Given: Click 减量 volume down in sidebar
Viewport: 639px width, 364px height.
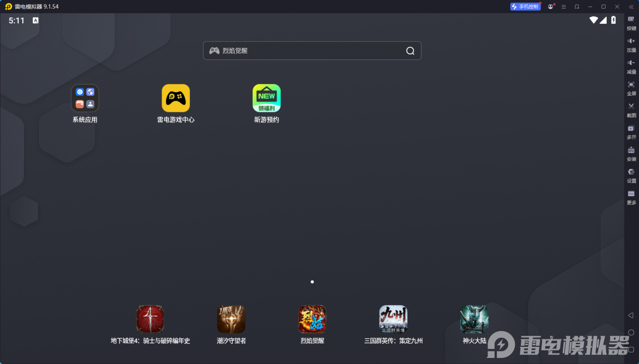Looking at the screenshot, I should click(x=631, y=66).
